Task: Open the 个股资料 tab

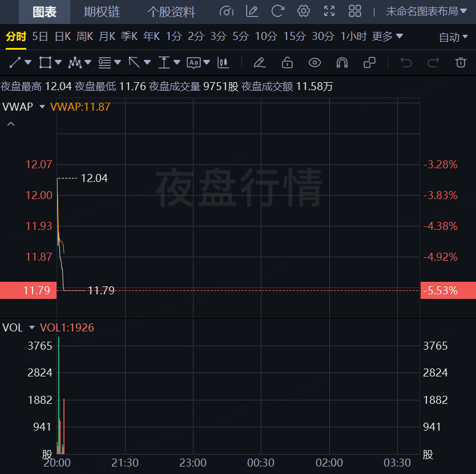Action: tap(171, 11)
